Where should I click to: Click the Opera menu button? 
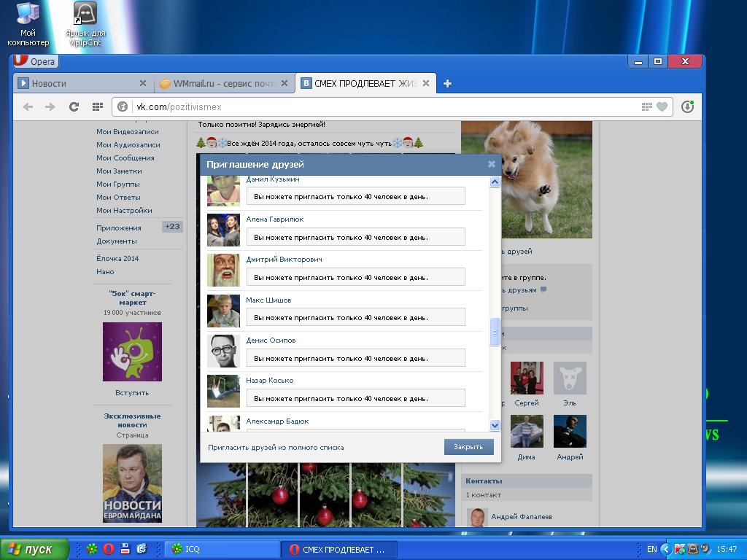tap(35, 61)
